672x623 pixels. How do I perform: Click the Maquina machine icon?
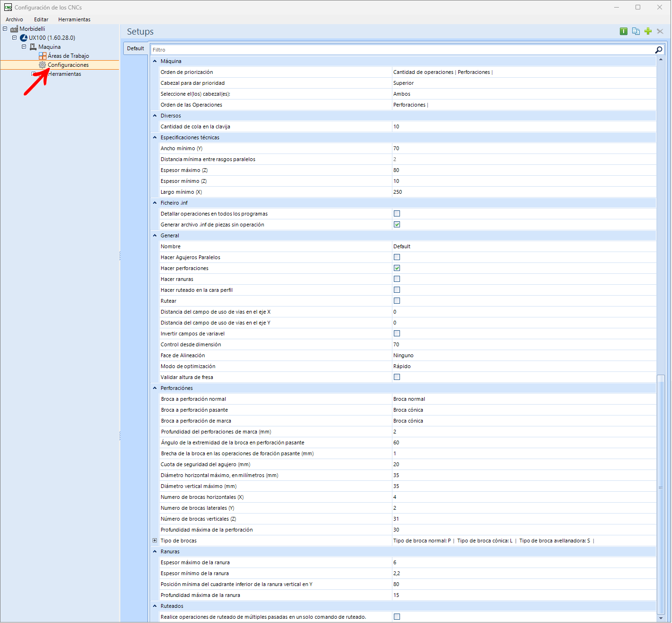click(32, 46)
